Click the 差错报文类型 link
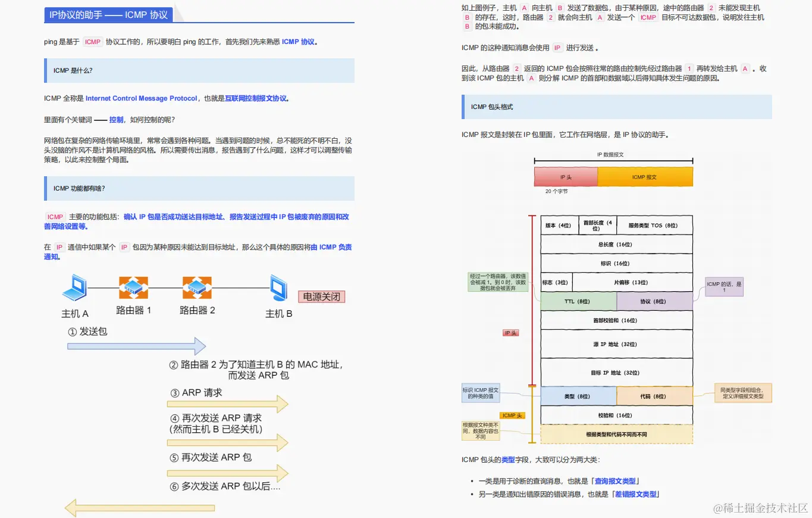This screenshot has width=812, height=518. click(x=636, y=494)
